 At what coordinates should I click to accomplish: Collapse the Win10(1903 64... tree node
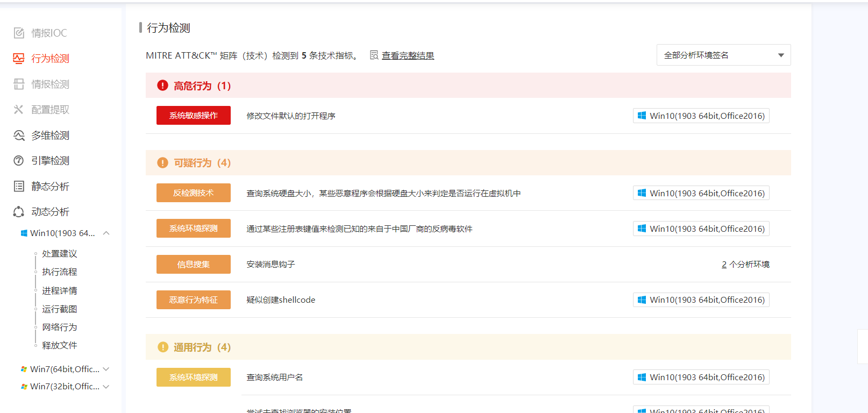(106, 233)
